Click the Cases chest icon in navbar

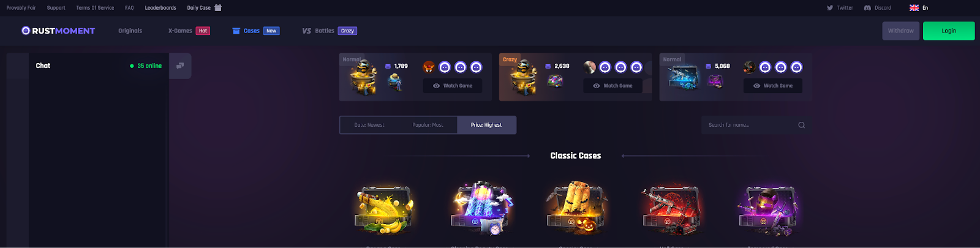236,31
